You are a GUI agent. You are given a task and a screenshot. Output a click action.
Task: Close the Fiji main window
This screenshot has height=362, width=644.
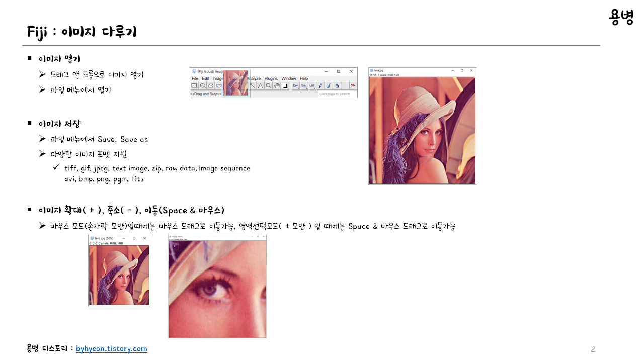point(351,71)
